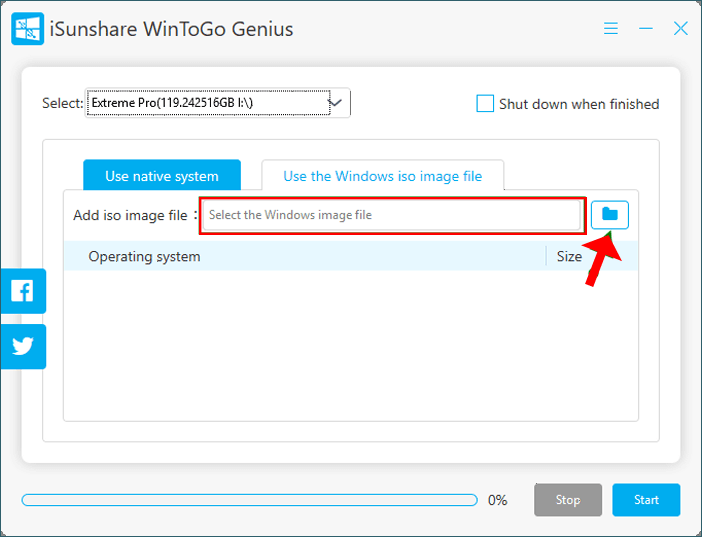The image size is (702, 537).
Task: Click the Stop button
Action: [x=568, y=500]
